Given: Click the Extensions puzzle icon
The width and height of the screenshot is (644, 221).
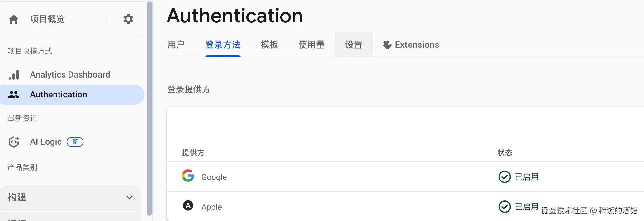Looking at the screenshot, I should click(x=387, y=45).
